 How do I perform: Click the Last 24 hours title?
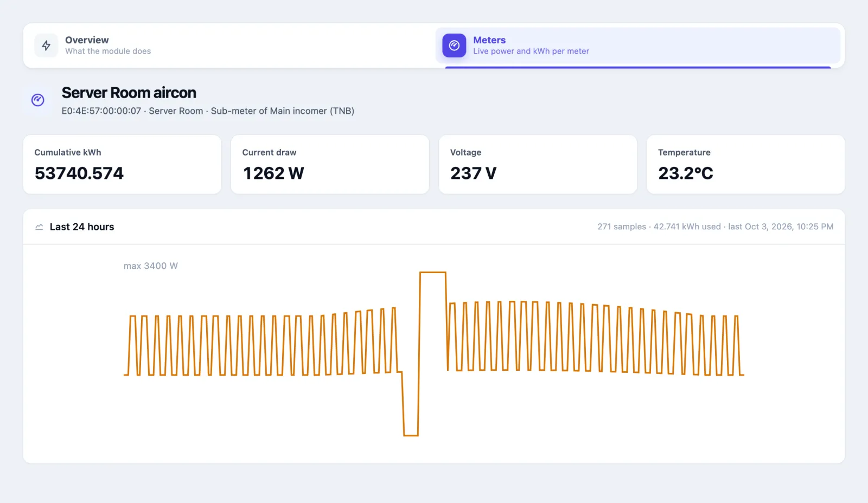[x=82, y=227]
